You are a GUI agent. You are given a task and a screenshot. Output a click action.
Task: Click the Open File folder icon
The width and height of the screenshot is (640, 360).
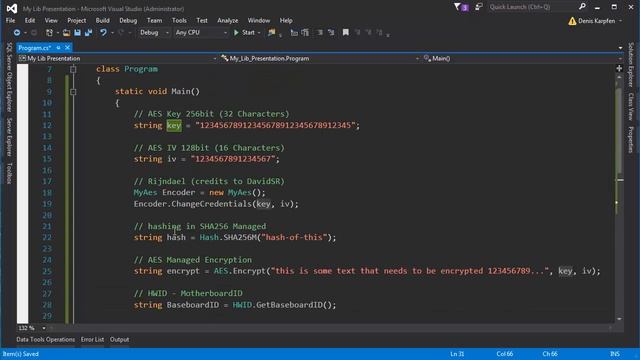coord(67,32)
